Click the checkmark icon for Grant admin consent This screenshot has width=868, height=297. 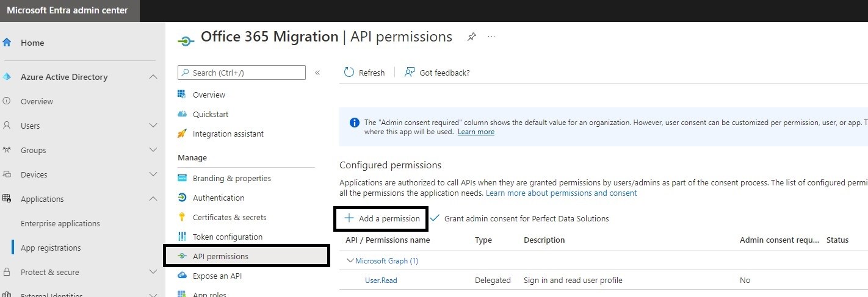point(435,218)
